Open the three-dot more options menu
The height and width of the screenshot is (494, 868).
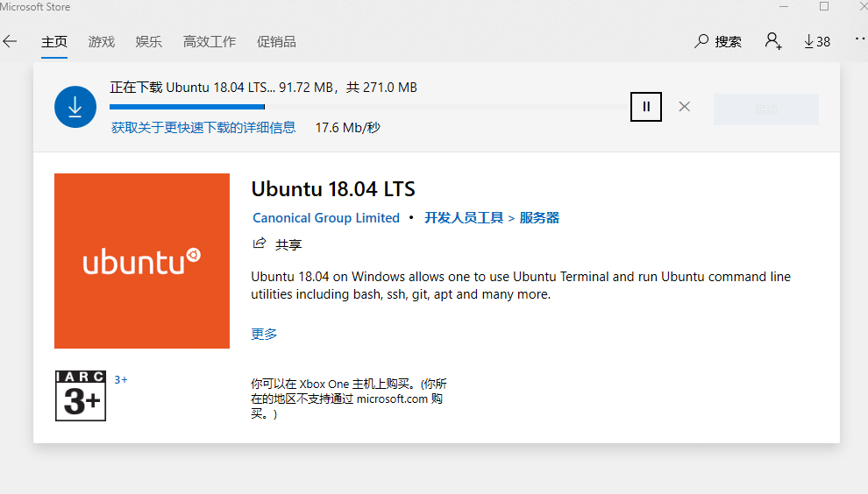(x=859, y=40)
